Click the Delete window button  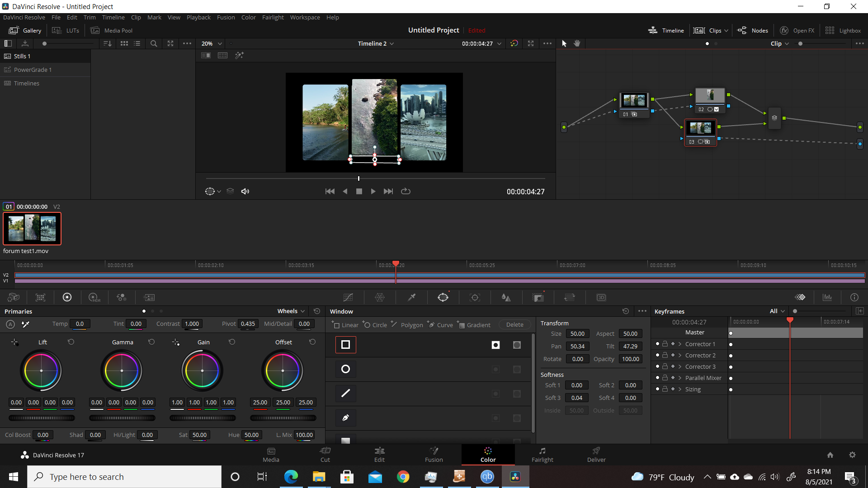(x=514, y=324)
